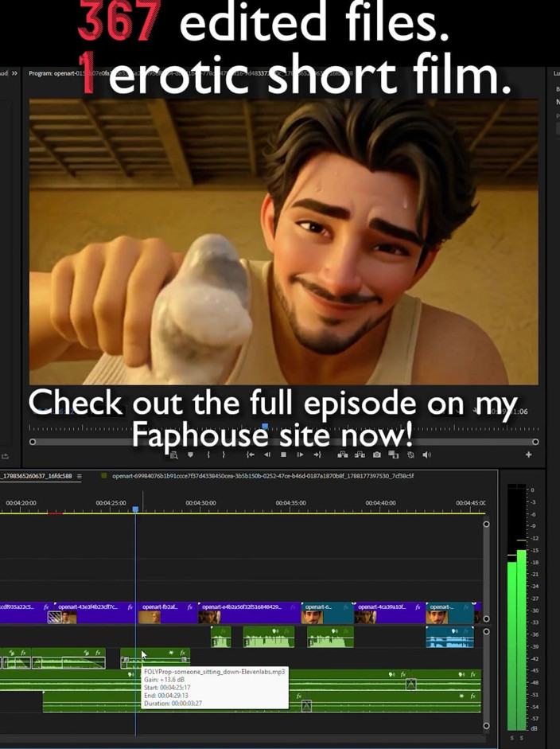Stop playback in the Program monitor
Viewport: 560px width, 749px height.
[x=284, y=454]
